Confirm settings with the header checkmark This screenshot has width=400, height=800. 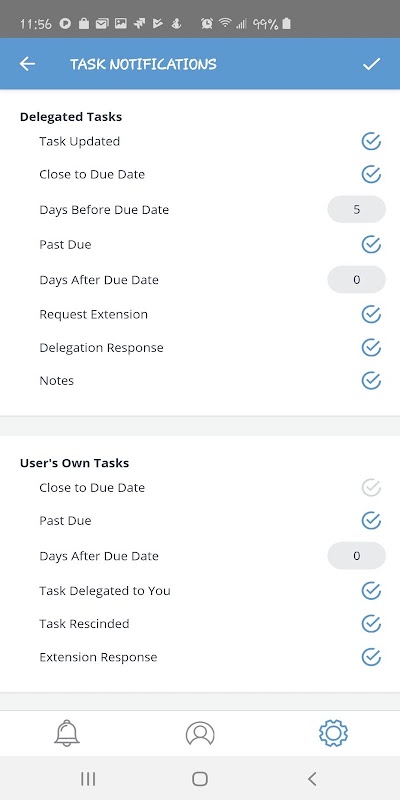pos(371,64)
